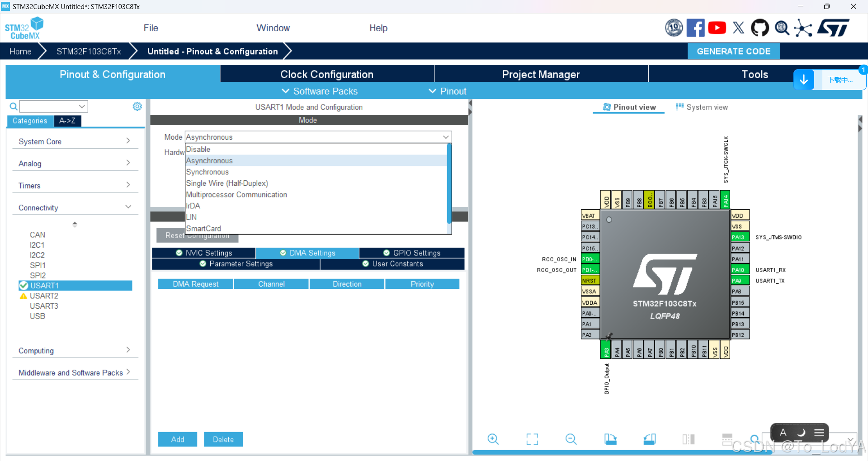Choose Disable in the mode list
The height and width of the screenshot is (461, 868).
316,149
